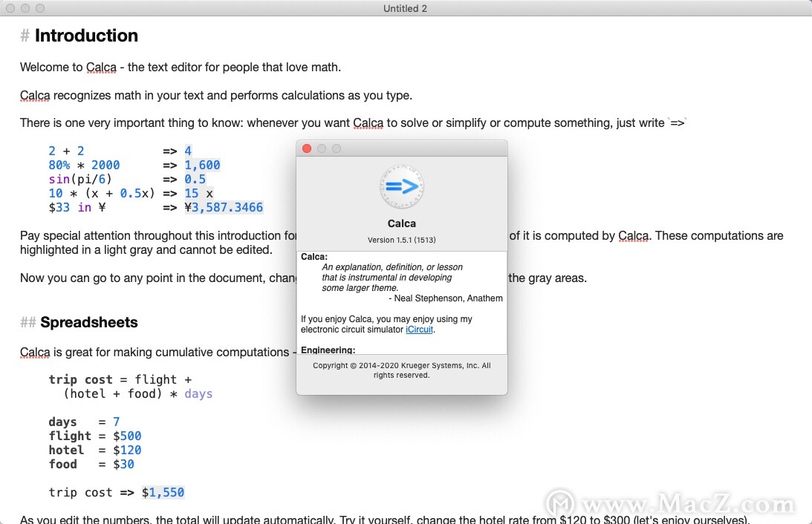Click the converted value "¥3,587.3466"
This screenshot has height=524, width=812.
click(x=224, y=207)
